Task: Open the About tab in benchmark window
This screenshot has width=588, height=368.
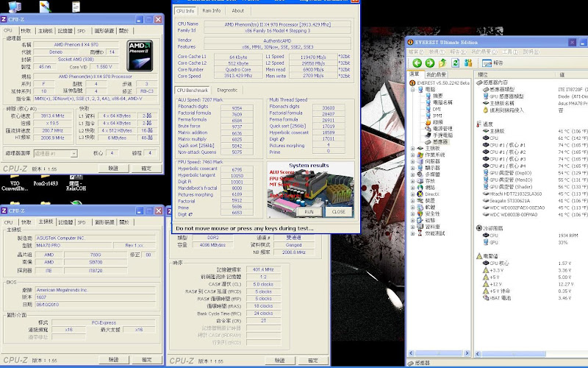Action: tap(237, 11)
